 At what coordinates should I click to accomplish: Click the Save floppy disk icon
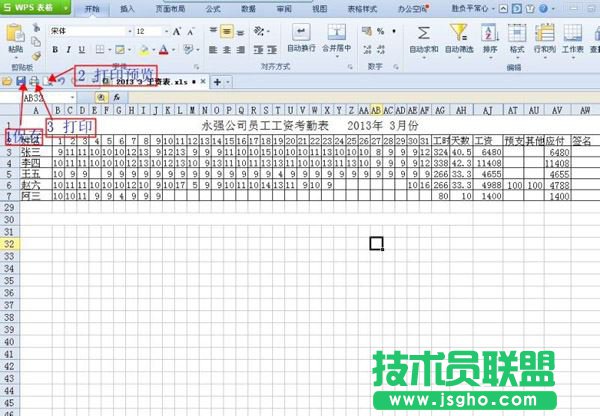(21, 81)
